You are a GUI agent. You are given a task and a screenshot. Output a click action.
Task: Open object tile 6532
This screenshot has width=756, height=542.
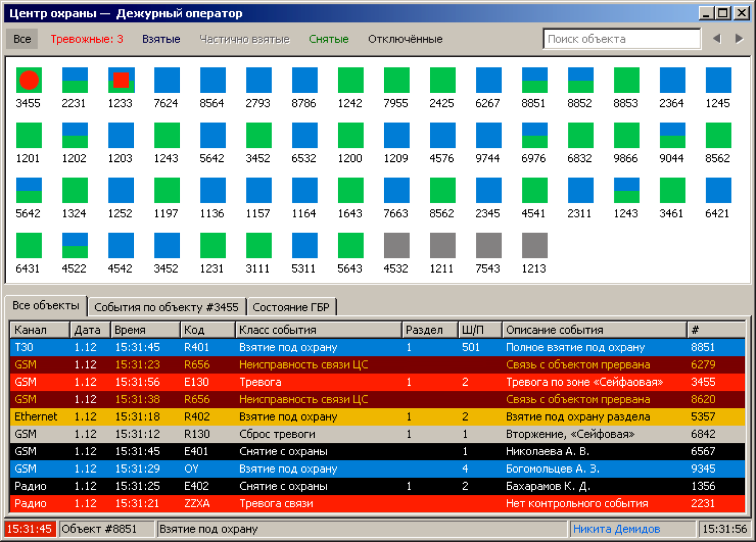(x=305, y=135)
